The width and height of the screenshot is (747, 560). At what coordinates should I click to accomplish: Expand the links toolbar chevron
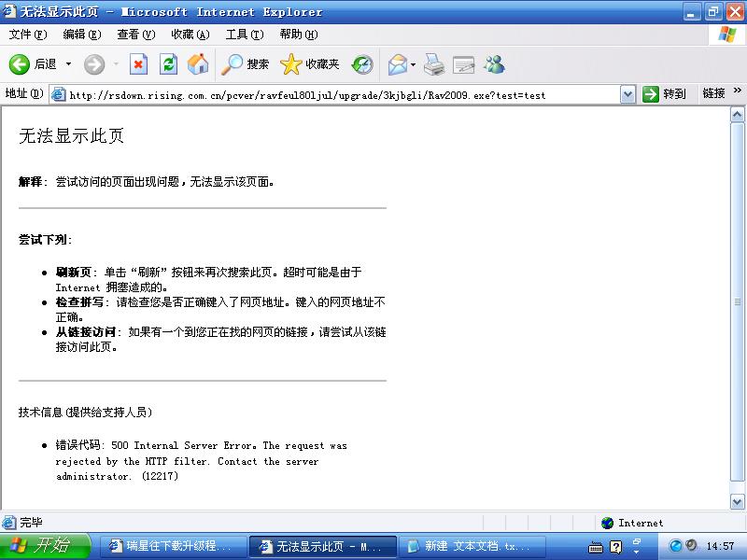click(738, 90)
